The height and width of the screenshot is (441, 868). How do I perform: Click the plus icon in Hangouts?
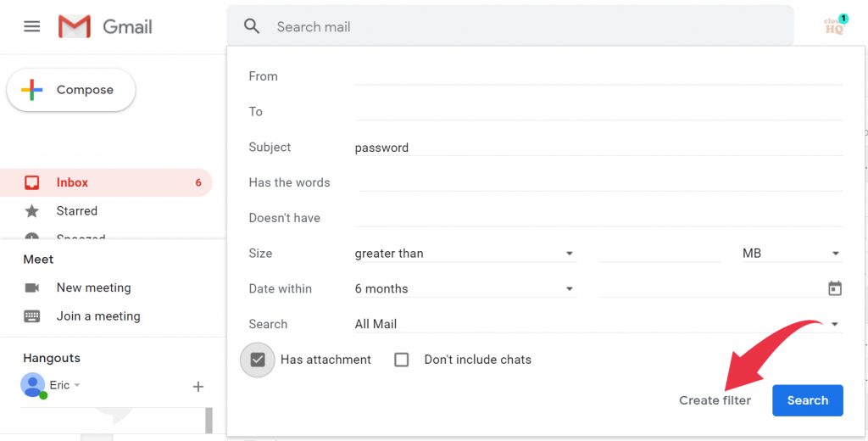pos(198,387)
